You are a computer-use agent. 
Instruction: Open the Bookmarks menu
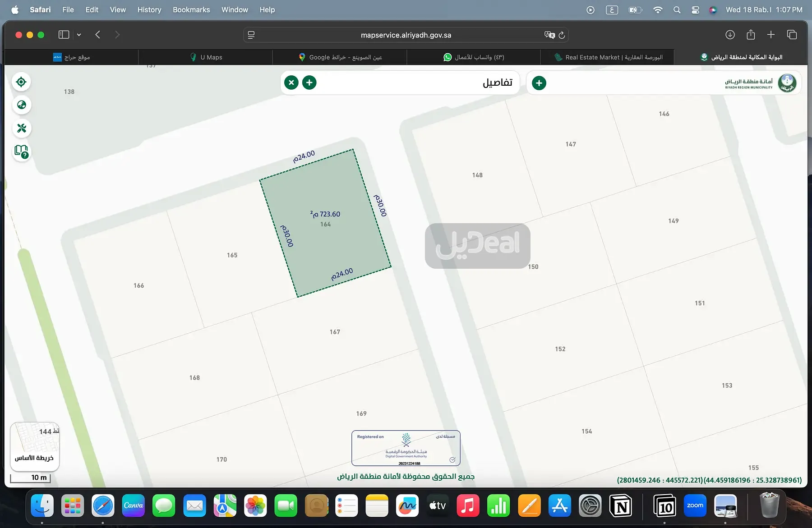(x=191, y=9)
